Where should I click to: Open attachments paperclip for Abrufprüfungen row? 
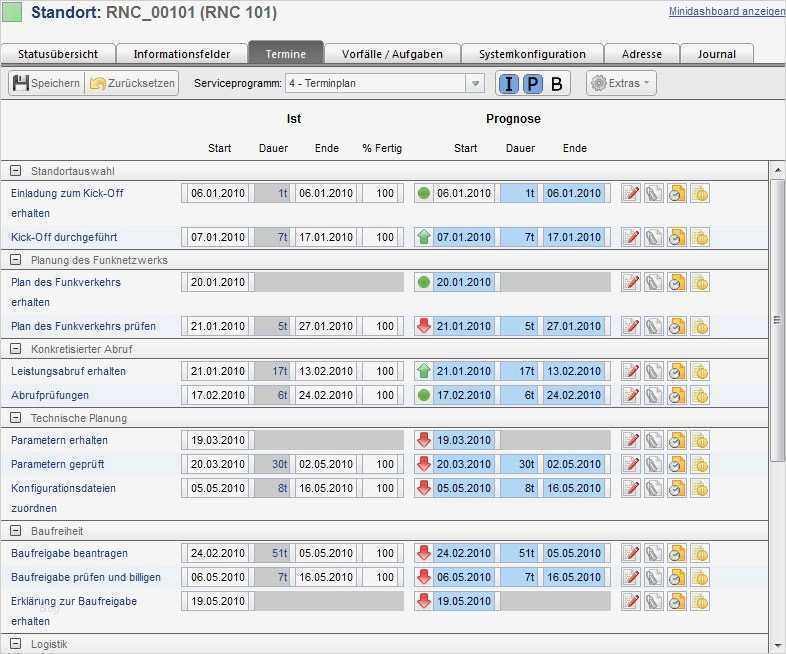coord(653,395)
